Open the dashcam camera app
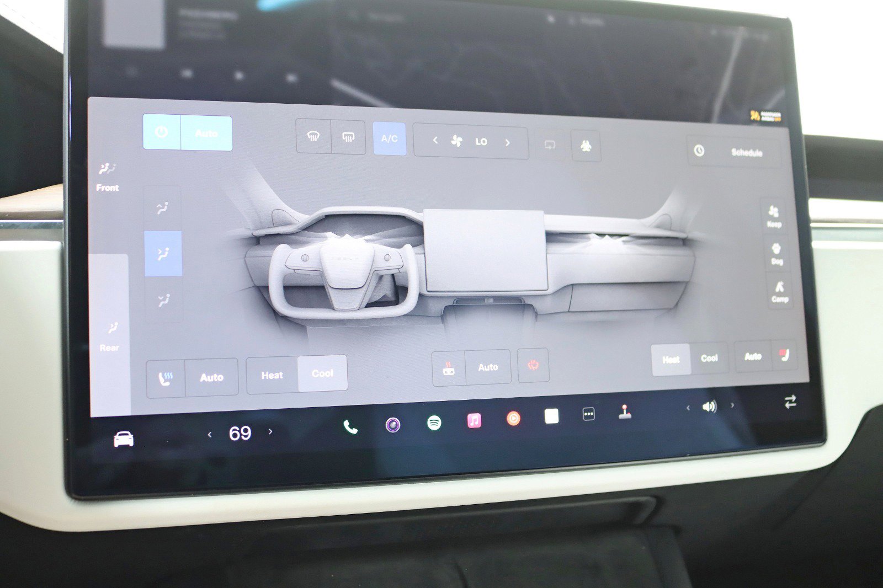This screenshot has height=588, width=883. coord(393,425)
